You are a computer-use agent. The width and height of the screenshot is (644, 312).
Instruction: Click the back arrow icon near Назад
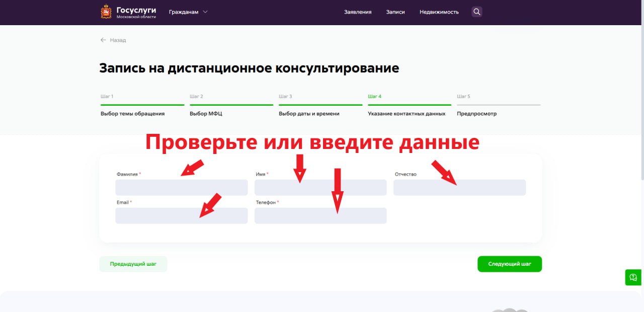tap(103, 40)
